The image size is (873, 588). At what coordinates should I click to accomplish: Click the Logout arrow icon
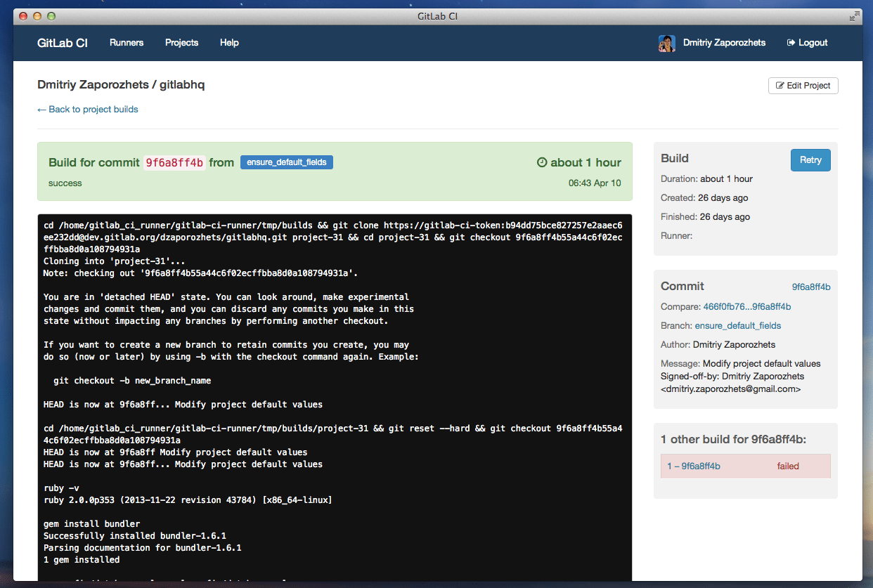pyautogui.click(x=791, y=43)
